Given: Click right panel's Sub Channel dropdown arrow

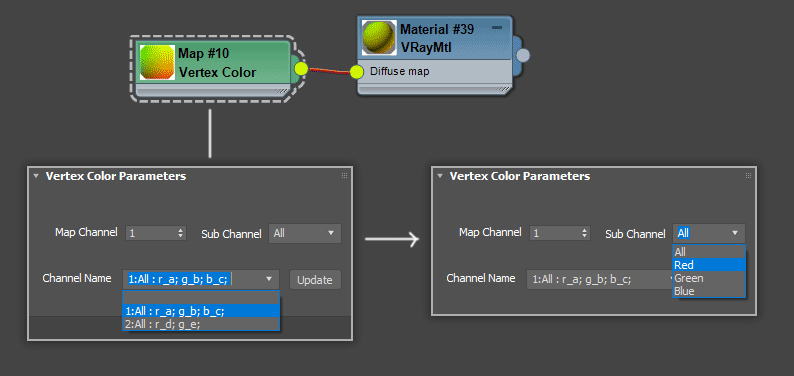Looking at the screenshot, I should 735,233.
